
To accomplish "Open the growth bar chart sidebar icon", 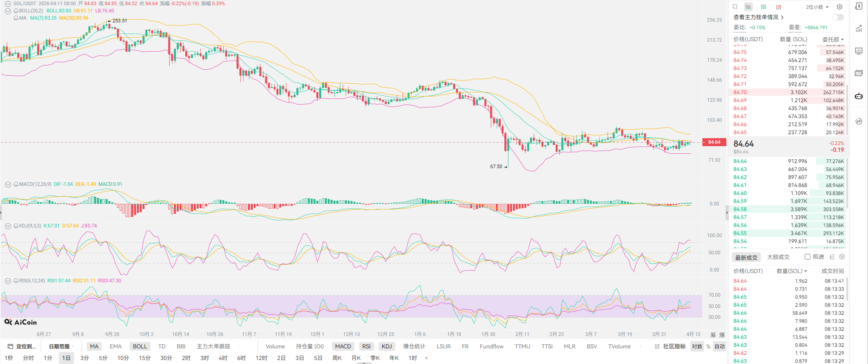I will (x=859, y=28).
